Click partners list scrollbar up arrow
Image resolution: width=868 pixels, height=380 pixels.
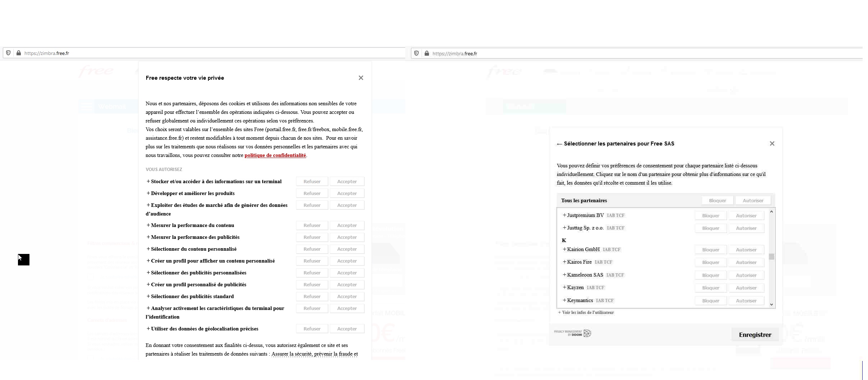[x=771, y=212]
